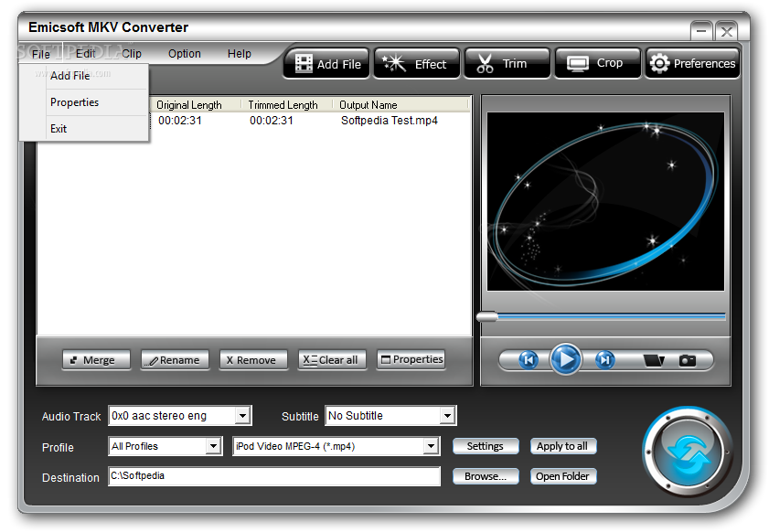Image resolution: width=769 pixels, height=532 pixels.
Task: Skip to previous in preview player
Action: 529,360
